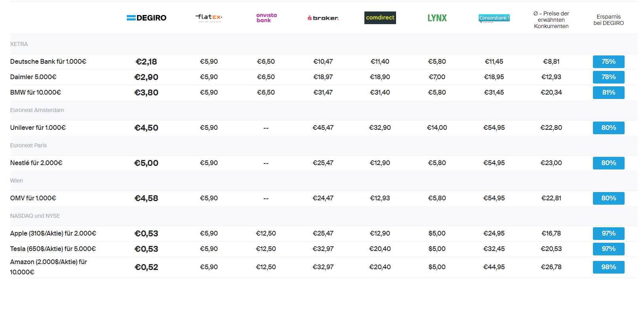Image resolution: width=644 pixels, height=312 pixels.
Task: Select the XETRA section heading
Action: pos(19,44)
